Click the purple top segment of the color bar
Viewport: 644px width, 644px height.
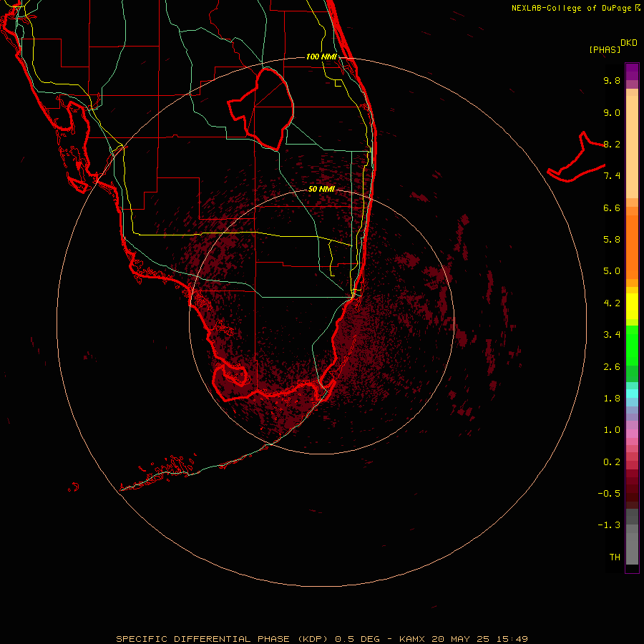[x=632, y=72]
